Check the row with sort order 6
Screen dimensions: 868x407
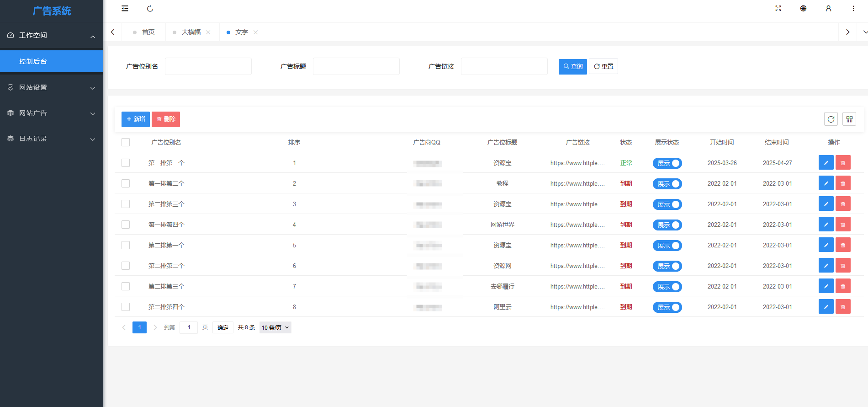pos(126,266)
